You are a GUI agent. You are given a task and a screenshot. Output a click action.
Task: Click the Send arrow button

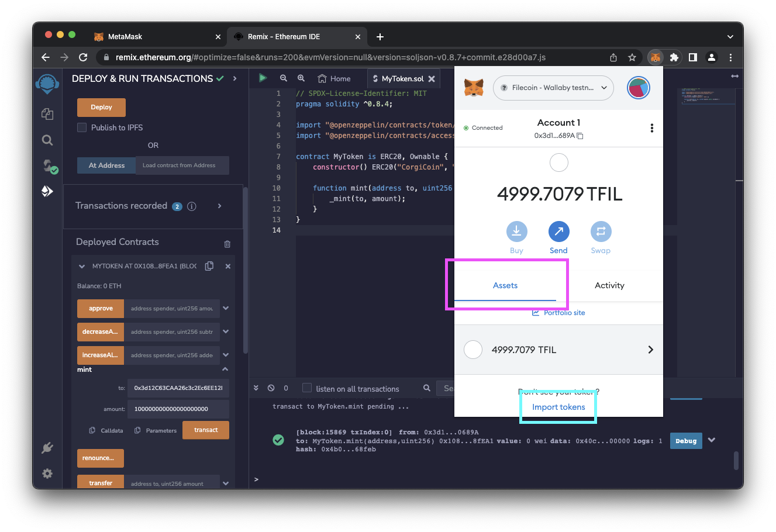(558, 232)
